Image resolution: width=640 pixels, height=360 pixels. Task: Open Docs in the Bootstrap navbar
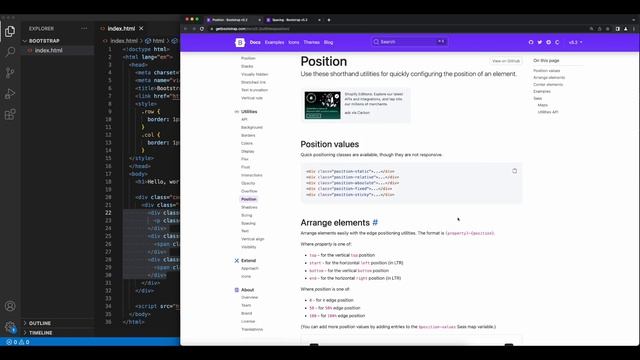255,42
